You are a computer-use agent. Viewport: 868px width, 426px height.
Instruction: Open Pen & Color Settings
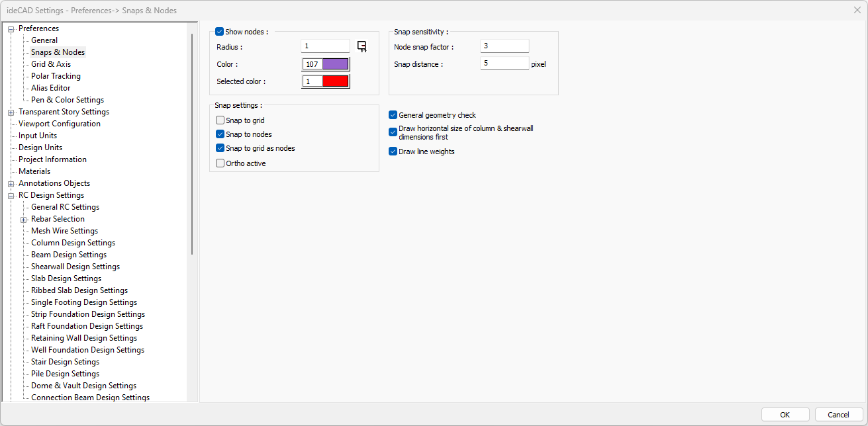pos(68,100)
